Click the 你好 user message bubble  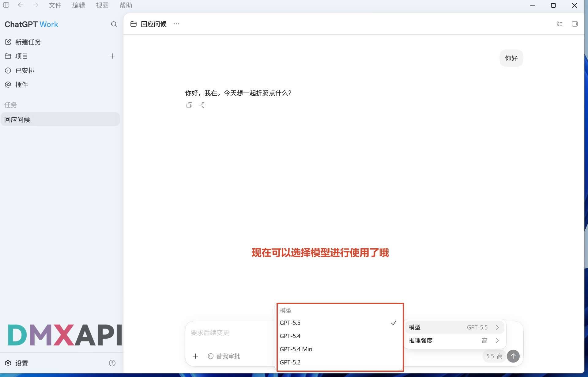[511, 58]
